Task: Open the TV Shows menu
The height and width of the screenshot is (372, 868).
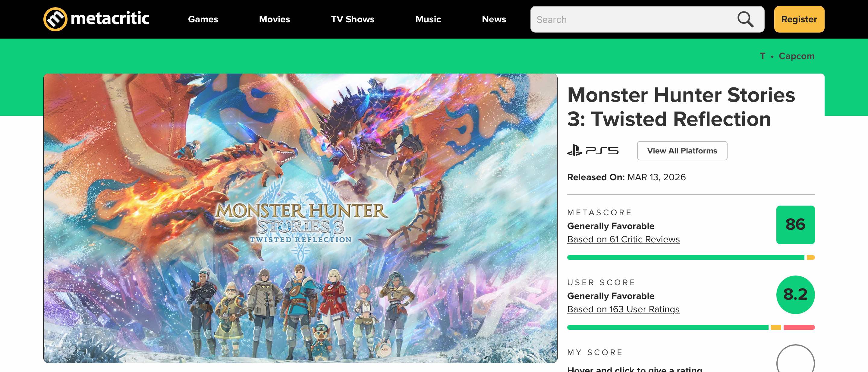Action: 352,19
